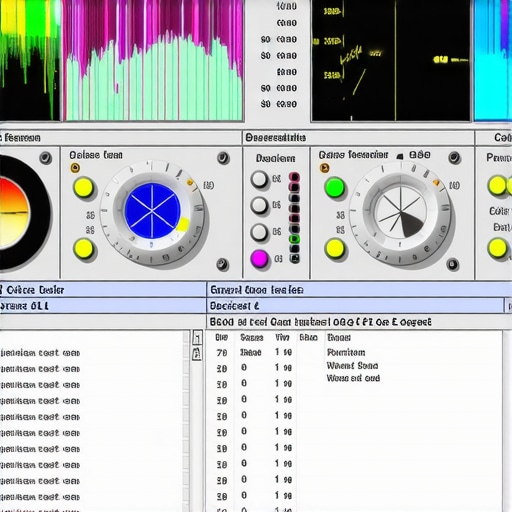
Task: Select the upper blue header bar on the left
Action: tap(103, 290)
